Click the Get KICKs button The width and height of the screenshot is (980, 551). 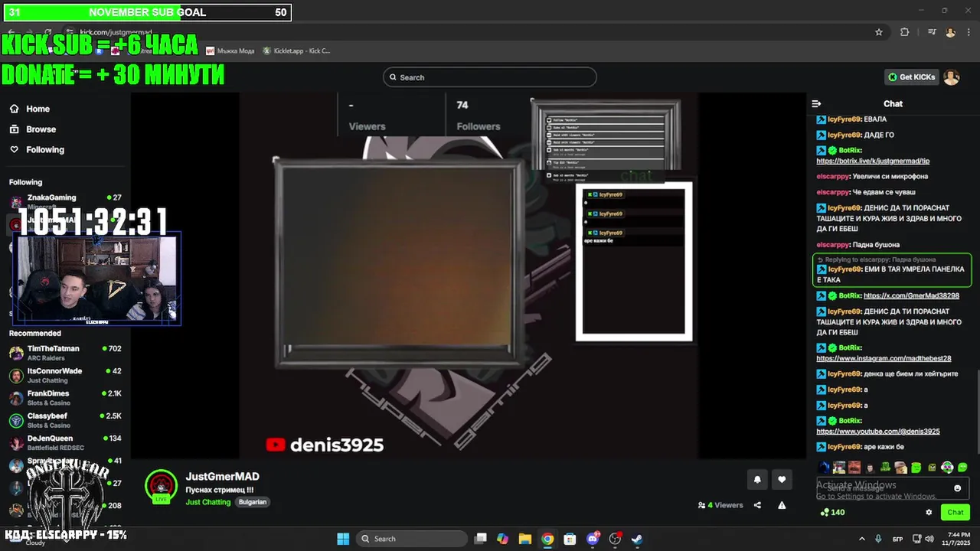click(912, 77)
